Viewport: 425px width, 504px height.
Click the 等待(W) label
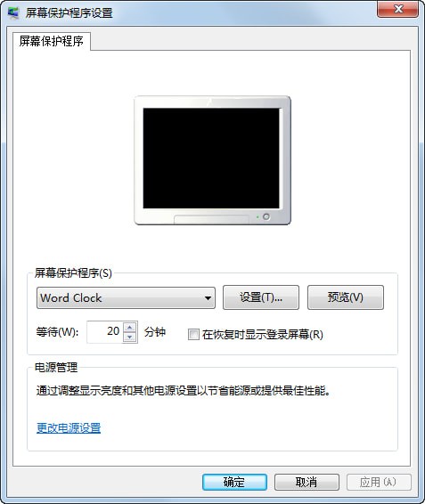[x=57, y=332]
